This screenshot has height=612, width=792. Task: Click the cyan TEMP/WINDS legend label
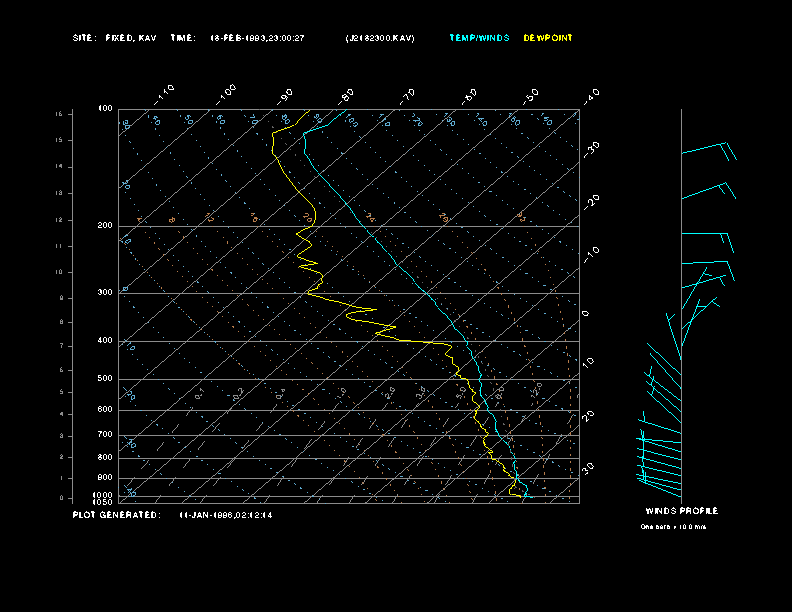(x=478, y=38)
